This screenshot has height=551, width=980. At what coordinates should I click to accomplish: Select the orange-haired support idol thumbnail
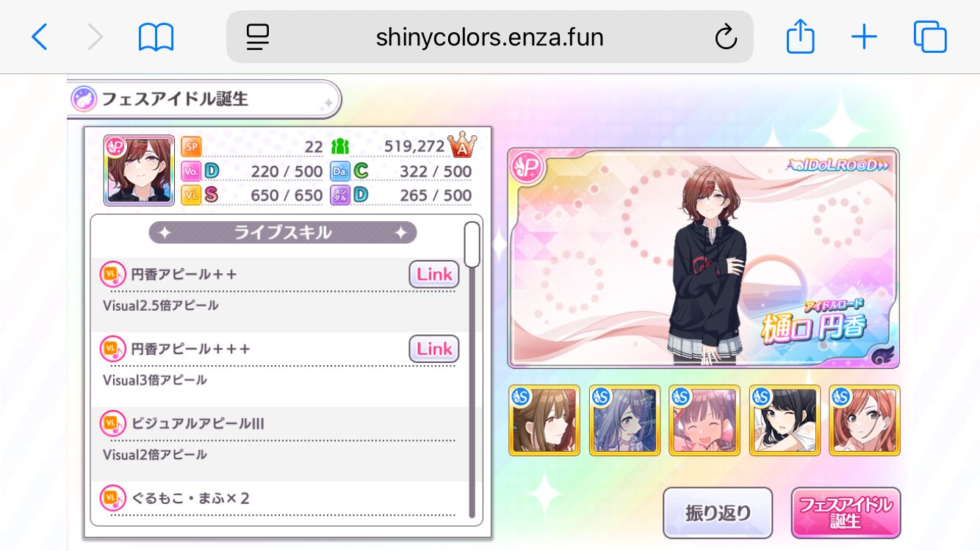(x=865, y=420)
